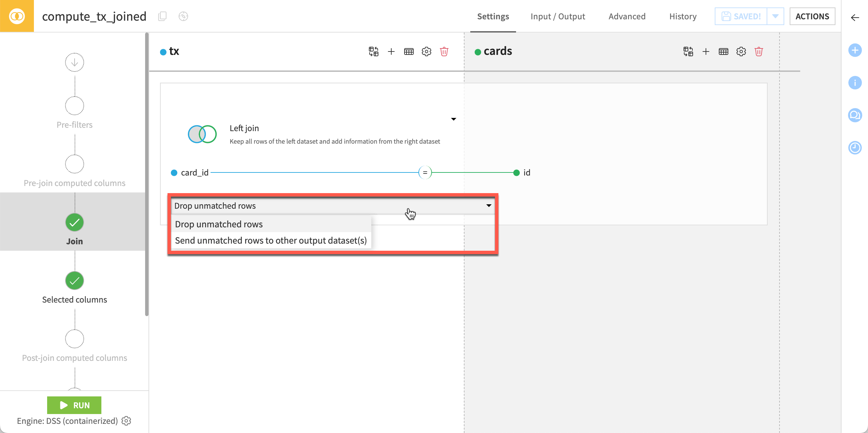Open the recent history sidebar icon
The height and width of the screenshot is (433, 868).
coord(855,148)
